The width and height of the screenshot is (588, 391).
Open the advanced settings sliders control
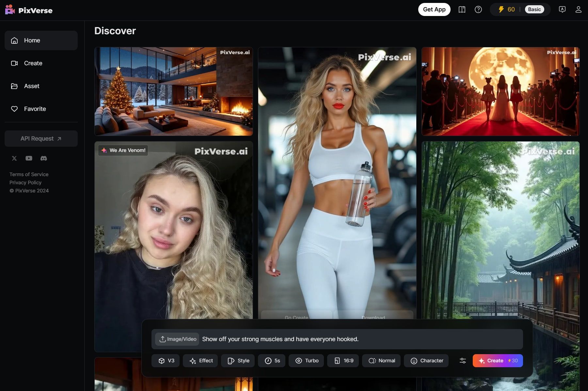pyautogui.click(x=463, y=361)
